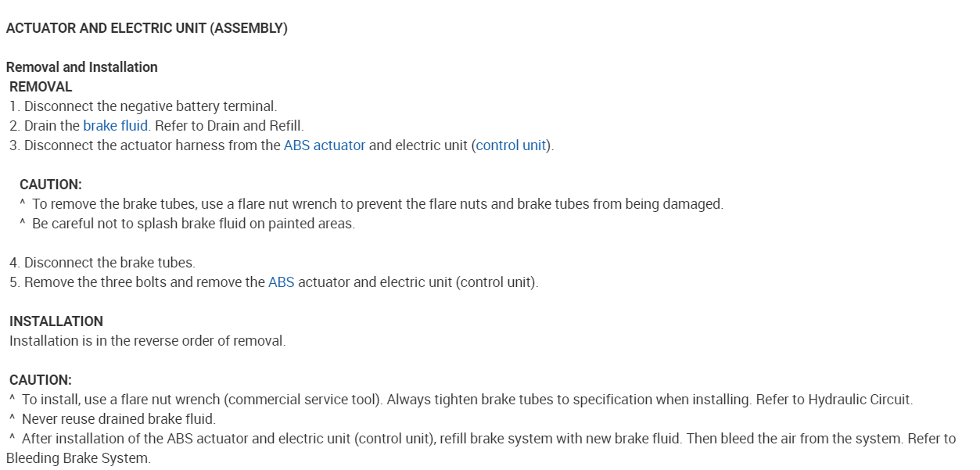The width and height of the screenshot is (980, 470).
Task: Click the first 'CAUTION:' label under removal
Action: 51,185
